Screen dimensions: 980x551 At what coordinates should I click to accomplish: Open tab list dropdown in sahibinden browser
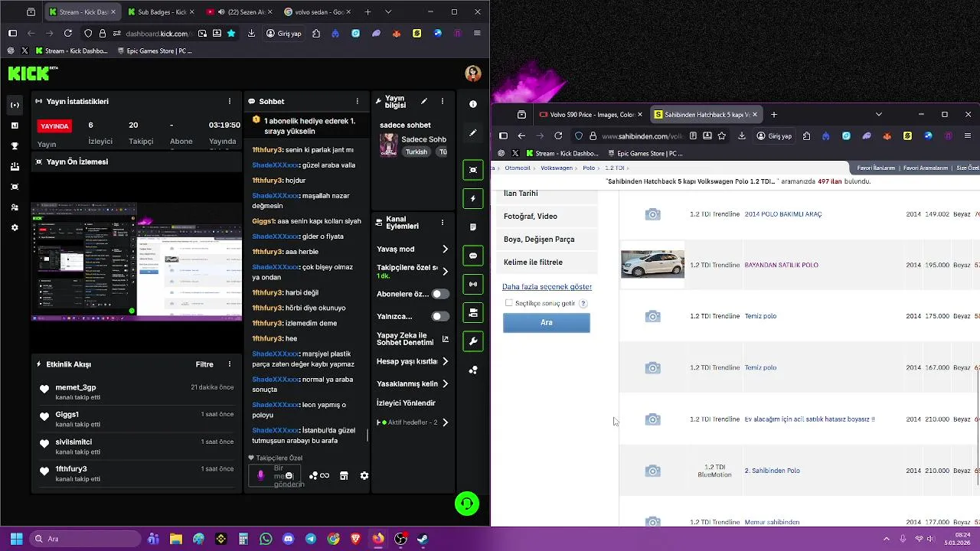click(x=878, y=114)
